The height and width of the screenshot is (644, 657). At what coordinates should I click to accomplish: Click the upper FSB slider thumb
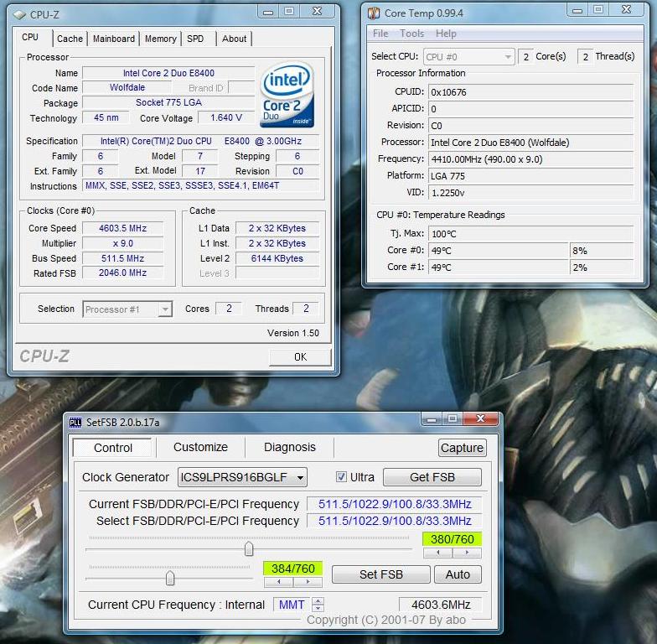coord(249,548)
